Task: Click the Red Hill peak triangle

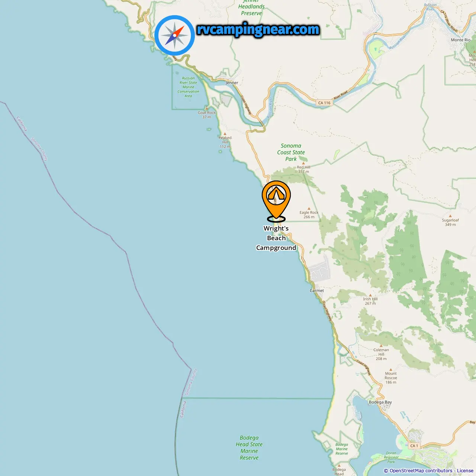Action: pyautogui.click(x=303, y=163)
